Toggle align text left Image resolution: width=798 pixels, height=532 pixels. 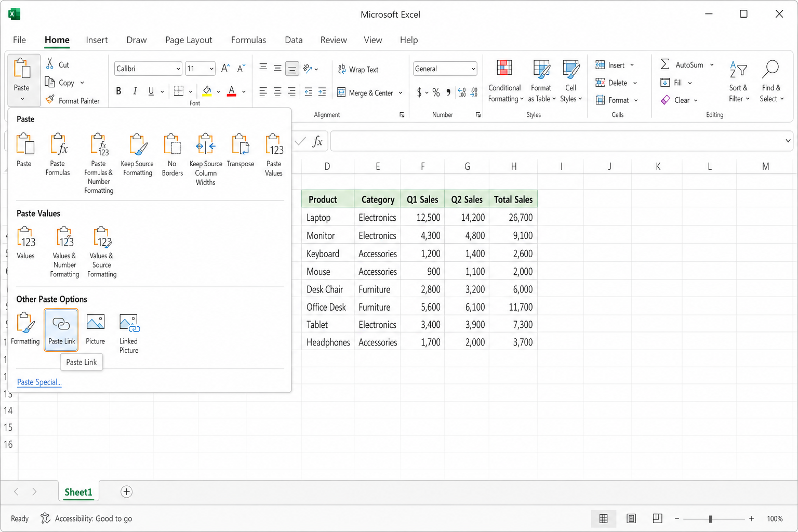[263, 92]
